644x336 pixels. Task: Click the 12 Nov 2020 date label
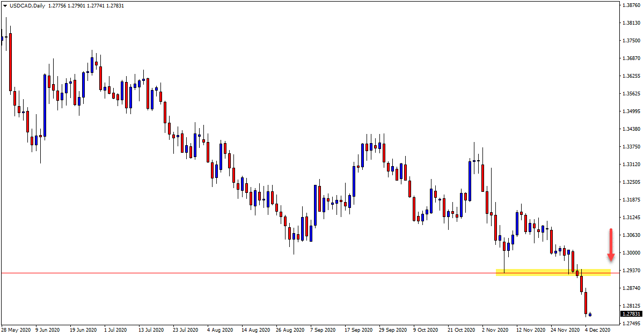click(531, 330)
